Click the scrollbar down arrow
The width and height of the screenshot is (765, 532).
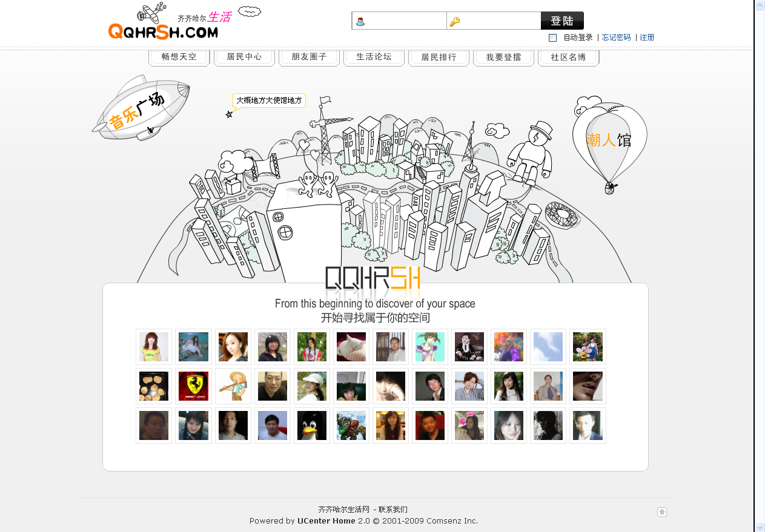click(760, 527)
